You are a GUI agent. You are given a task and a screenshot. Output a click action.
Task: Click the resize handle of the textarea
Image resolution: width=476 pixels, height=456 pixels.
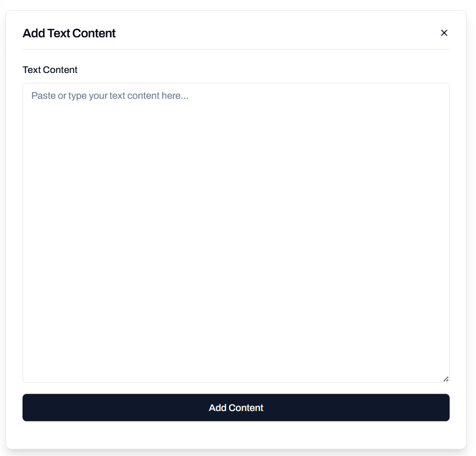(446, 378)
